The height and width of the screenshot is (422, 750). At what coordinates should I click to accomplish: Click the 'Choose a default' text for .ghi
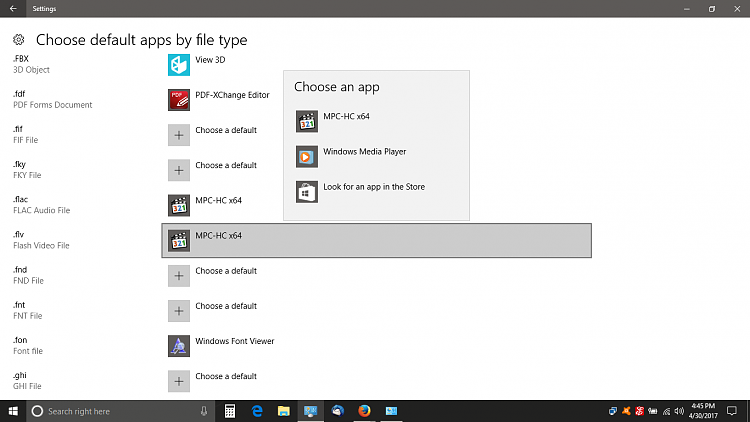click(x=226, y=376)
